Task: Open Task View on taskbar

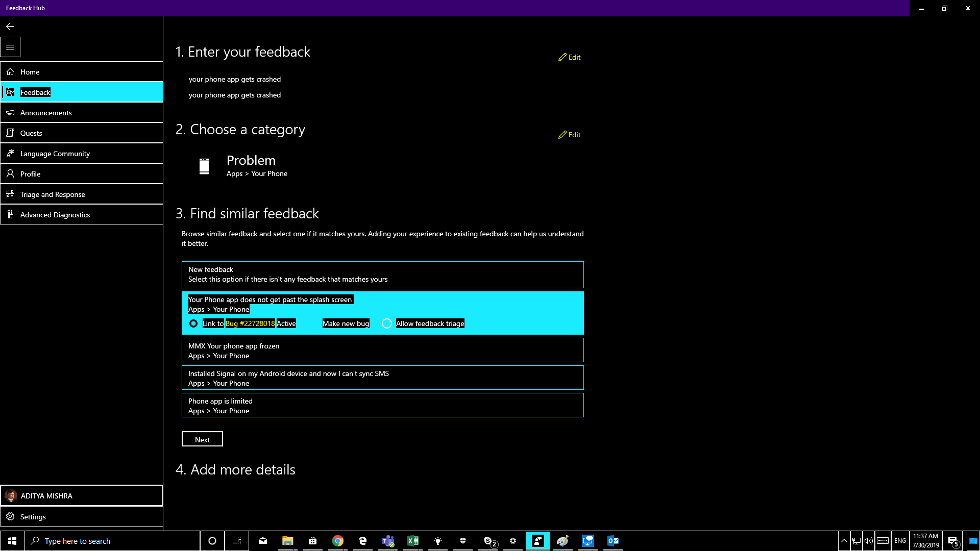Action: click(x=237, y=541)
